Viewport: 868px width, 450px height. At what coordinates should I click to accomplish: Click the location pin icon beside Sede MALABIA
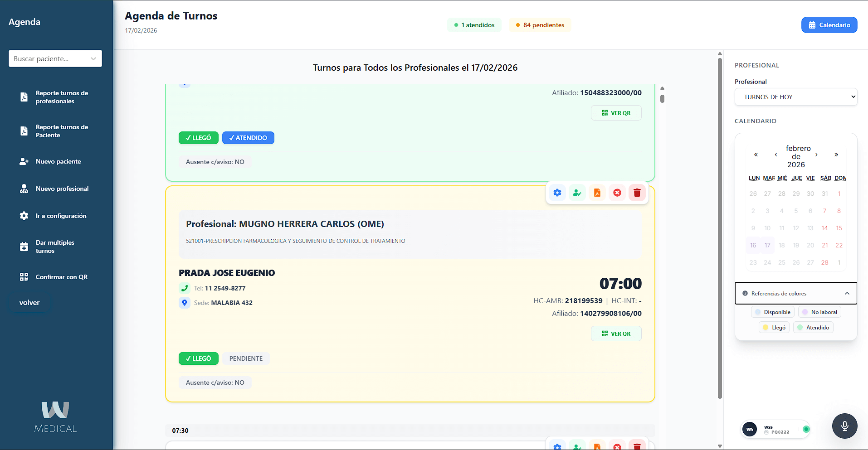tap(184, 303)
